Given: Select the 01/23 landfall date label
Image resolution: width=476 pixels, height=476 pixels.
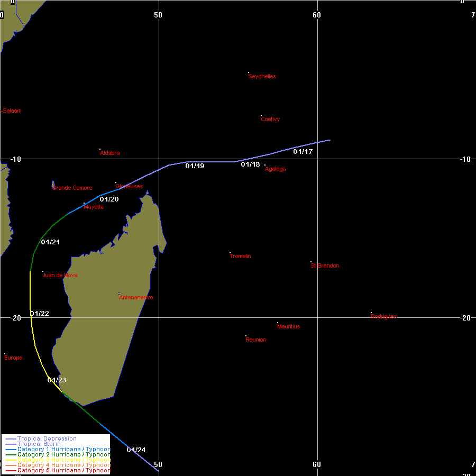Looking at the screenshot, I should click(x=57, y=380).
